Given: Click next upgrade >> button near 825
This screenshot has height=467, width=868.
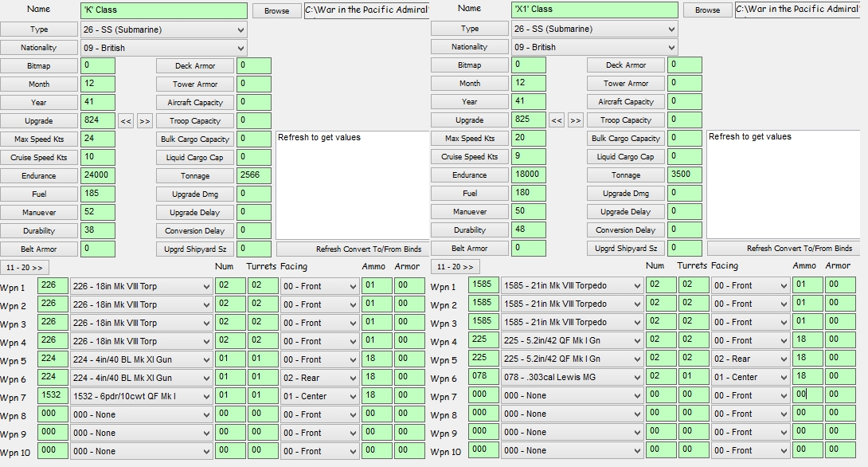Looking at the screenshot, I should point(576,120).
